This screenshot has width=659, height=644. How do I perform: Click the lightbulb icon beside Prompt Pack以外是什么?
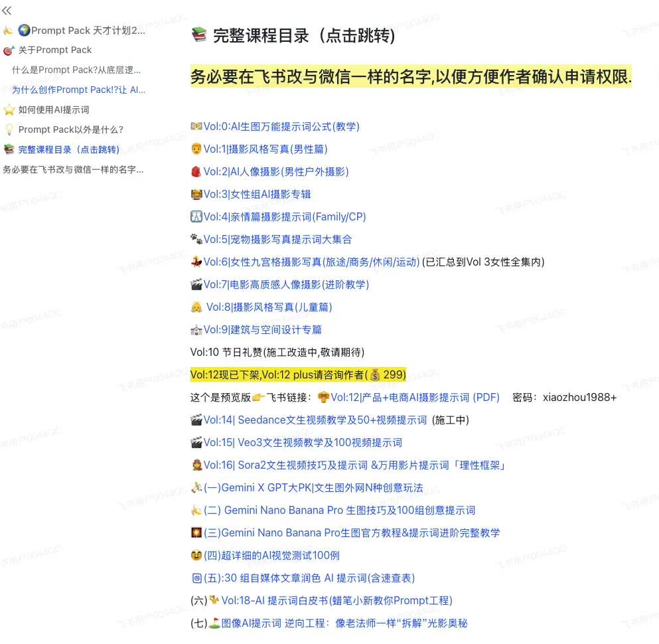(x=9, y=130)
